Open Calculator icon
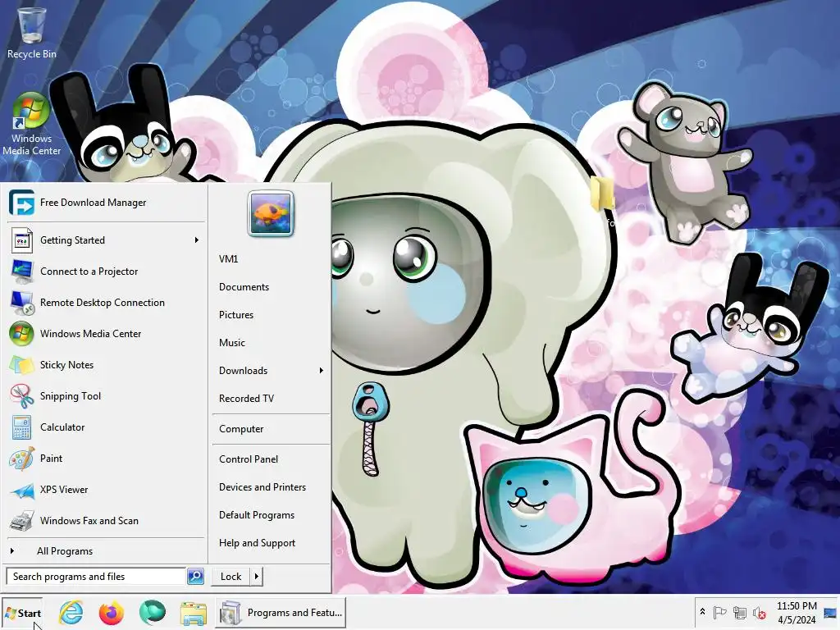 tap(21, 427)
